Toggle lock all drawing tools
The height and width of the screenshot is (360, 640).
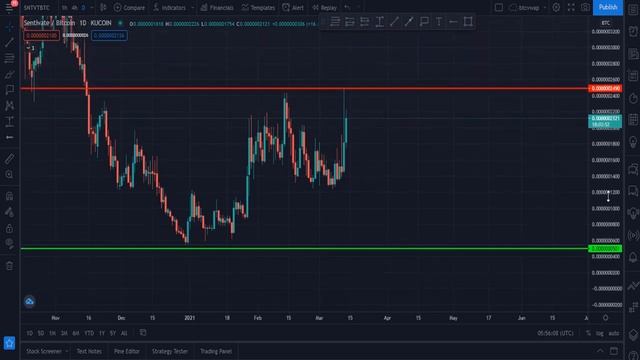(9, 228)
